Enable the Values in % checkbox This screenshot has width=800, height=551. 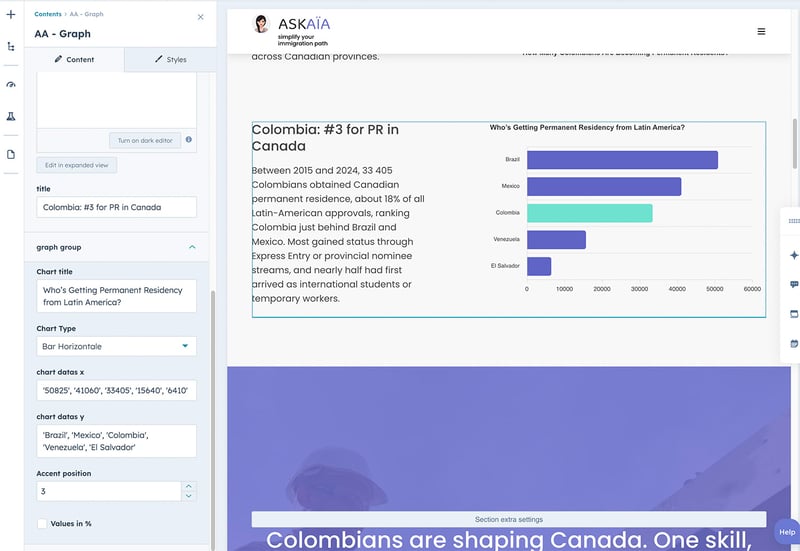click(42, 523)
